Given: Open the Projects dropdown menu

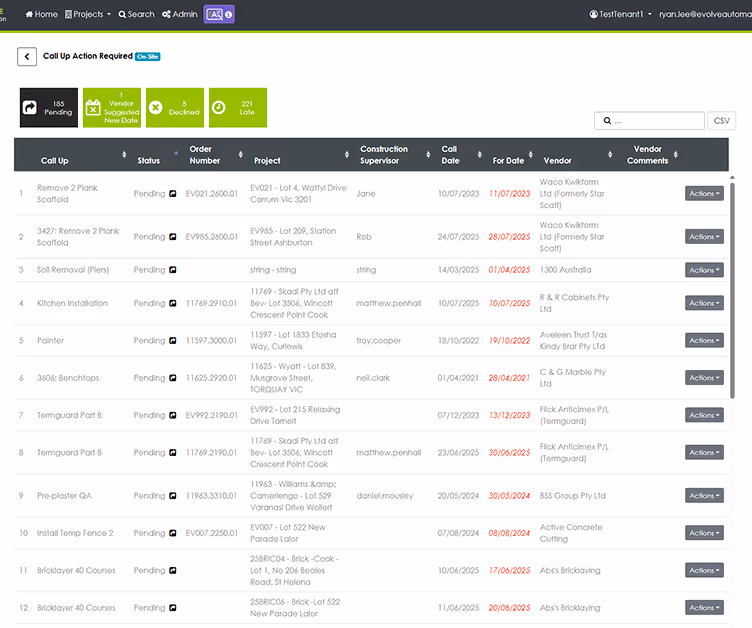Looking at the screenshot, I should [88, 14].
